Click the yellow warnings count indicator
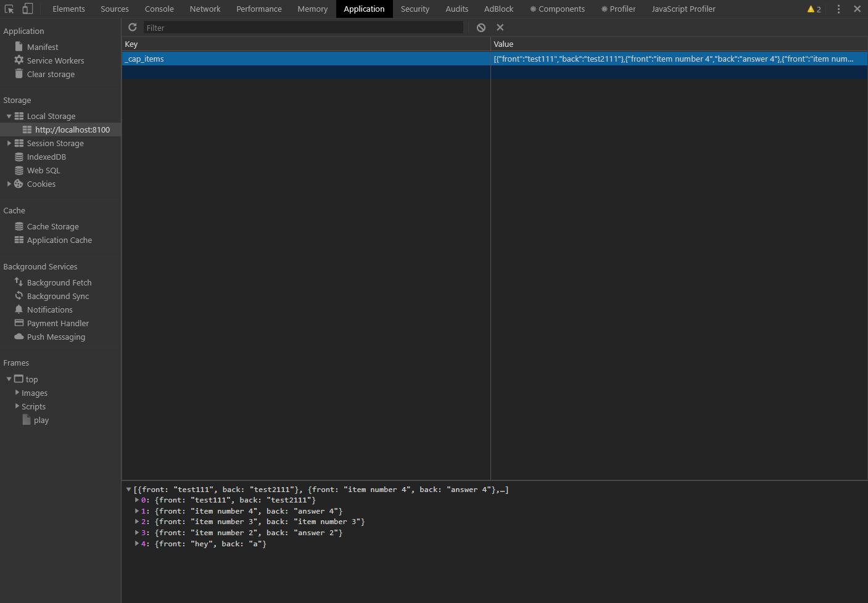Image resolution: width=868 pixels, height=603 pixels. click(814, 9)
